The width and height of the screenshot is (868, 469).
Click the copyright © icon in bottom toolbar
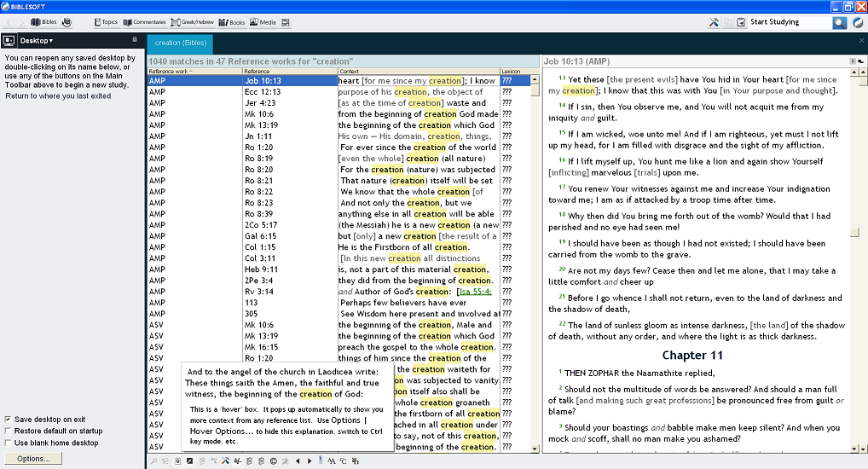273,460
